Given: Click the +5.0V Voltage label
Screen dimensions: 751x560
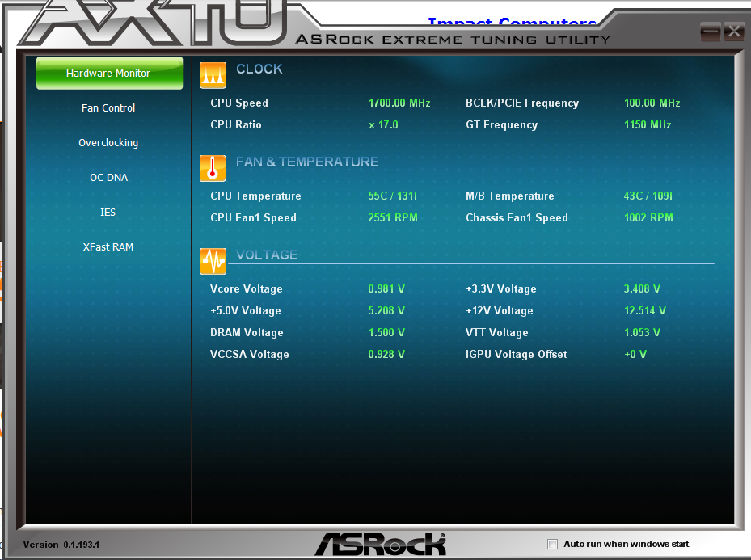Looking at the screenshot, I should point(246,311).
